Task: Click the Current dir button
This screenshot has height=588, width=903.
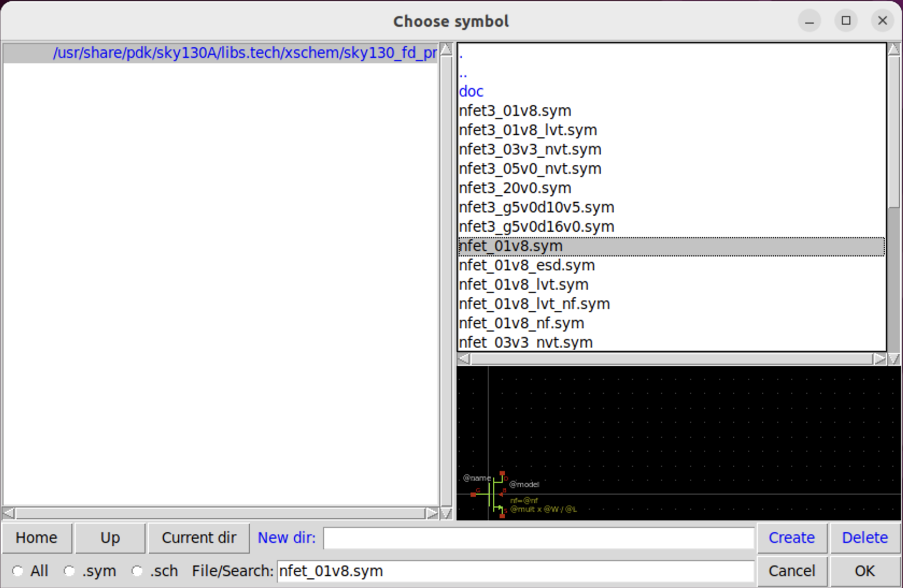Action: (x=199, y=538)
